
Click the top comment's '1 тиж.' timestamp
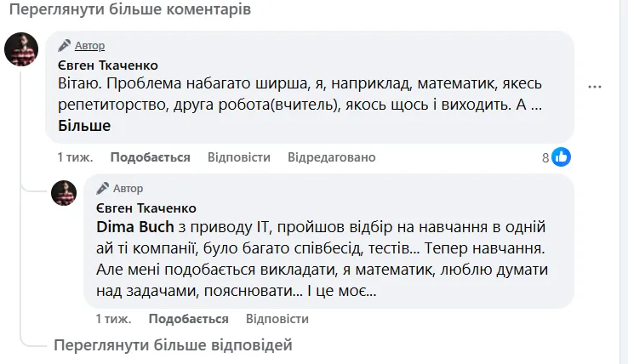tap(75, 157)
